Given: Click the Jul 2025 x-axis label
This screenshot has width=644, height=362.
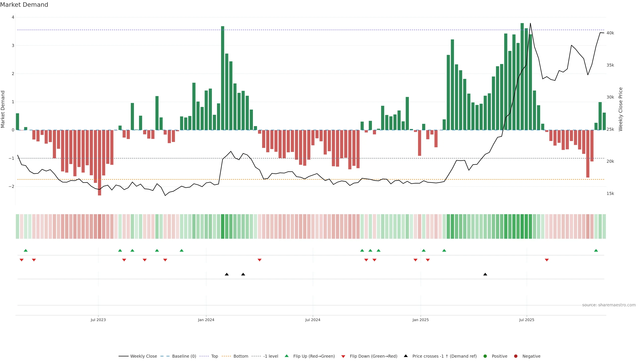Looking at the screenshot, I should [526, 320].
